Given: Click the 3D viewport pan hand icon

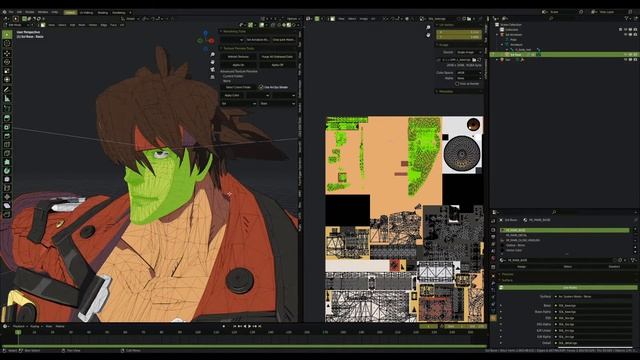Looking at the screenshot, I should coord(213,62).
